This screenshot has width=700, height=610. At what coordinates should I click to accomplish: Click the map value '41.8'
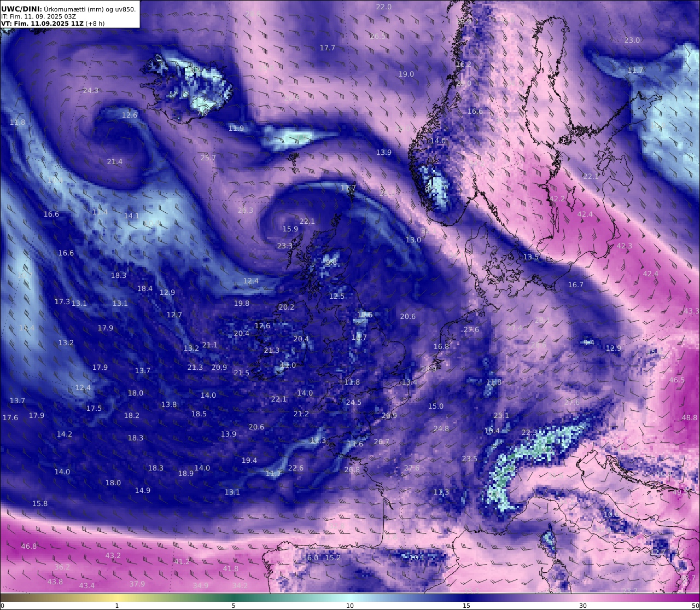point(231,568)
